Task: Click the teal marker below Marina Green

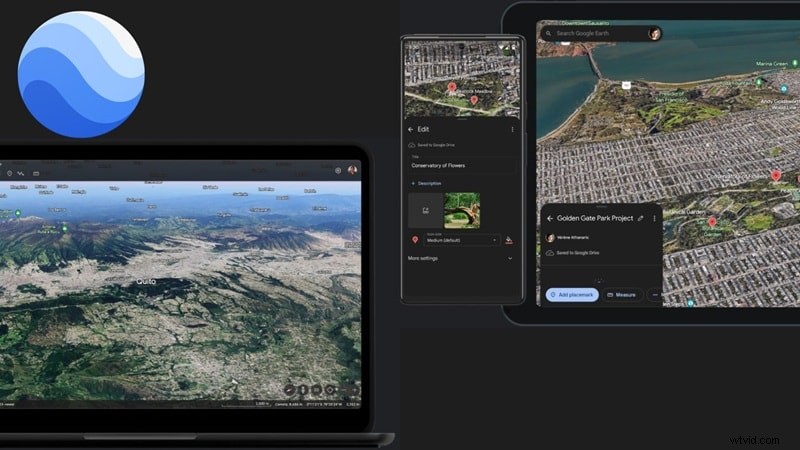Action: 784,89
